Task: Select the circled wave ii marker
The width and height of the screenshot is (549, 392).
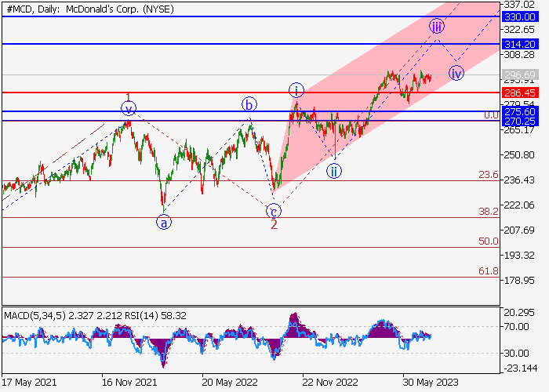Action: point(334,171)
